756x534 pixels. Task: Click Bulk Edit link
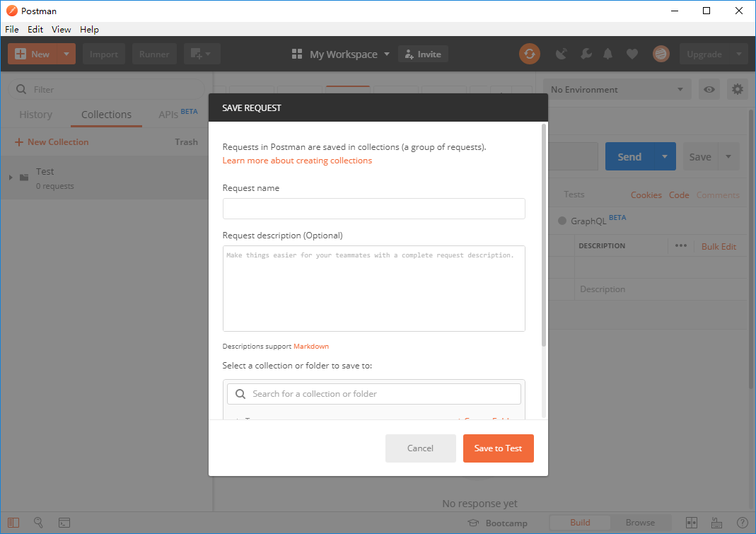click(x=719, y=247)
